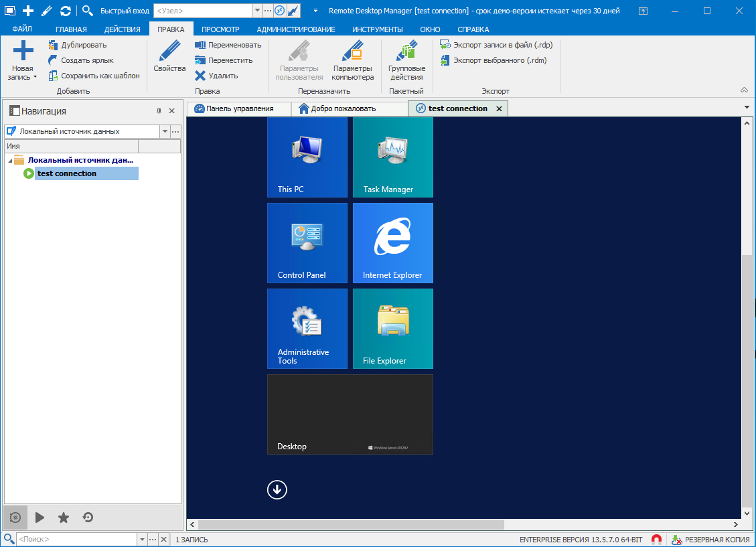
Task: Open Task Manager tile in remote session
Action: pos(393,157)
